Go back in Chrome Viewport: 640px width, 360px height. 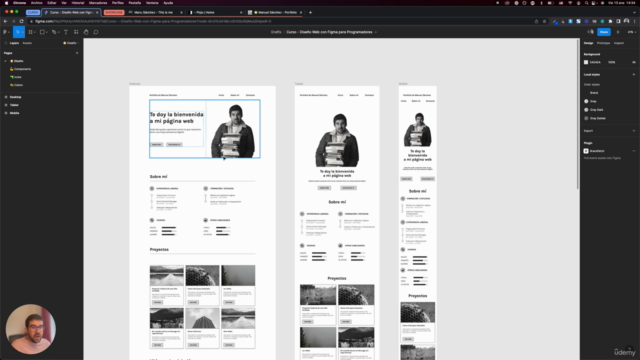[5, 21]
